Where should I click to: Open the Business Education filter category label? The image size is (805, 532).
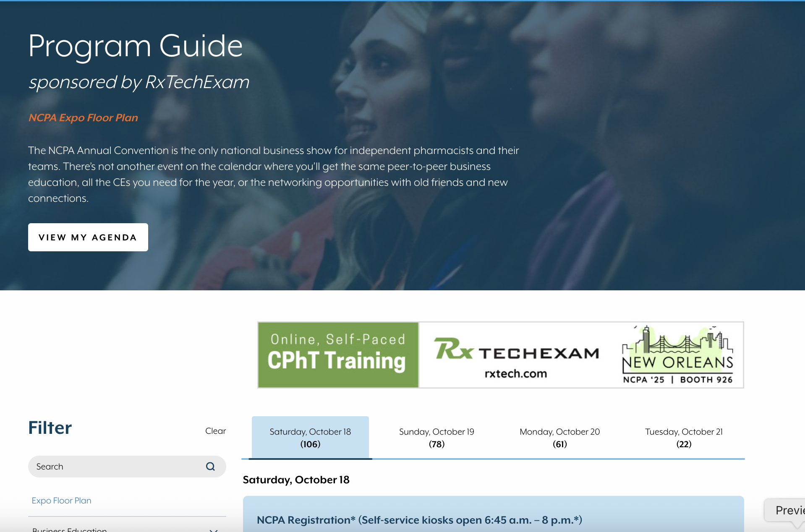[70, 529]
